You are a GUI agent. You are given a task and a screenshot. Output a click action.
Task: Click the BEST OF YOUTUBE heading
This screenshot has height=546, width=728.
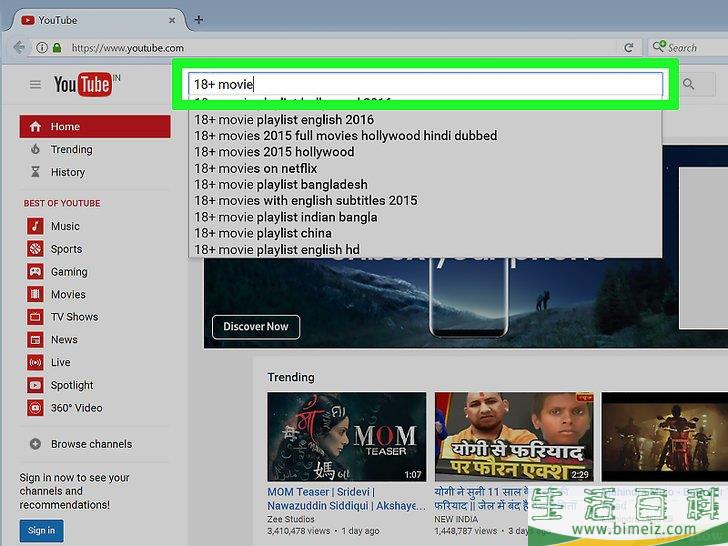coord(62,203)
